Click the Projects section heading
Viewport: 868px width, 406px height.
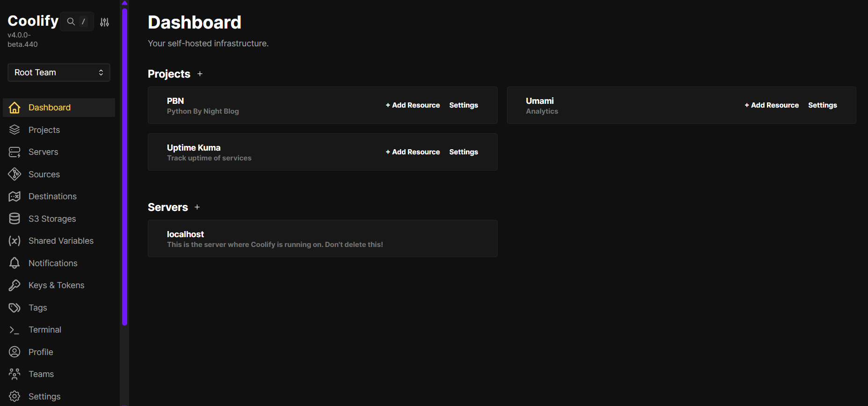169,74
